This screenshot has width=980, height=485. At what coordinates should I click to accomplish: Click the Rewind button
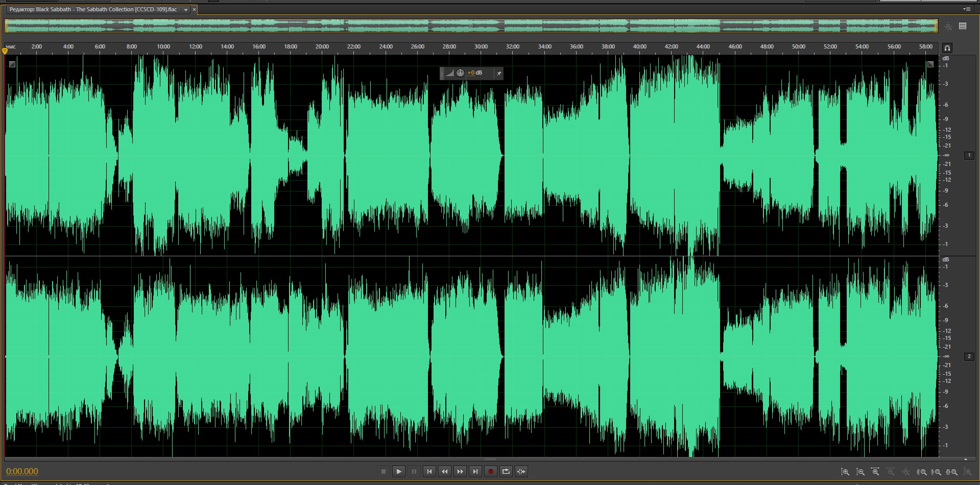(444, 471)
